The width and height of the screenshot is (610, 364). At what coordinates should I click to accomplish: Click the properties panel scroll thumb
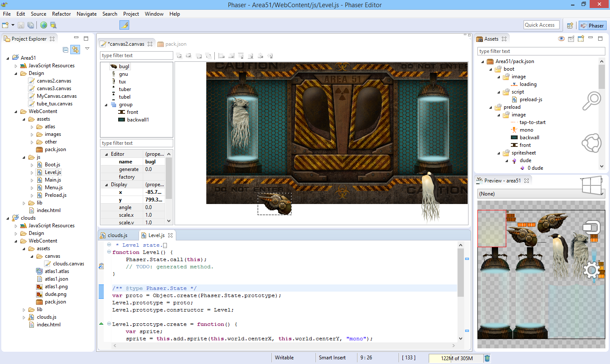tap(169, 178)
